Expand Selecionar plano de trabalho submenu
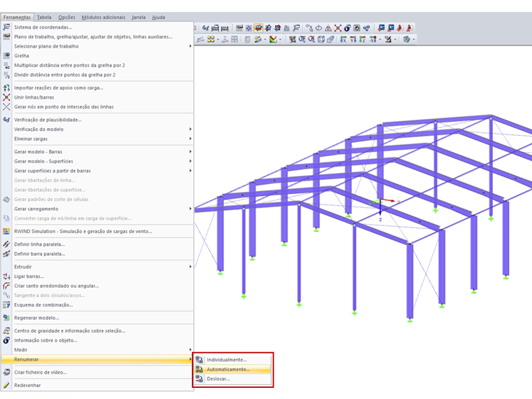The width and height of the screenshot is (532, 399). point(97,46)
